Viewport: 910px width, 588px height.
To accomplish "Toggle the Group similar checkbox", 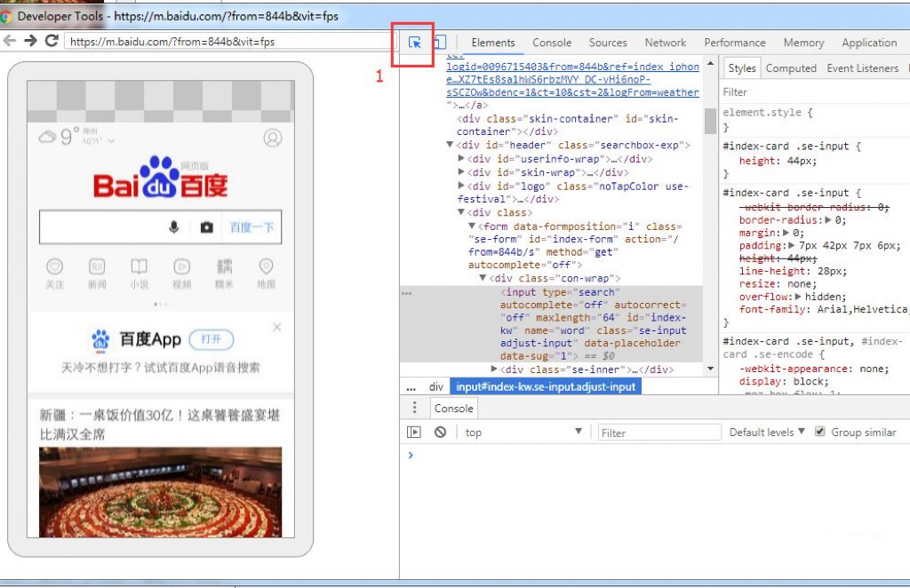I will (x=820, y=432).
